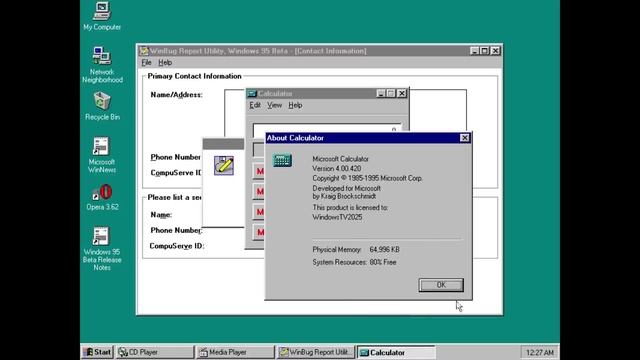This screenshot has width=640, height=360.
Task: Open the View menu in Calculator
Action: pos(274,105)
